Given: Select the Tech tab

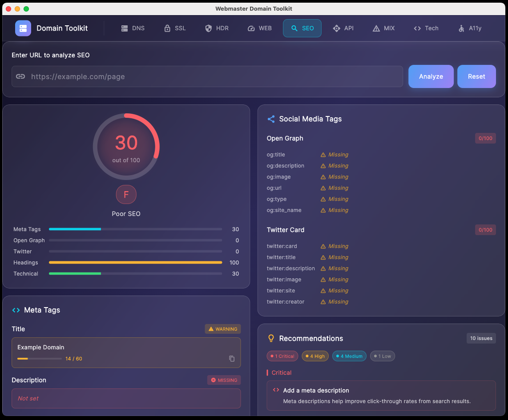Looking at the screenshot, I should click(x=426, y=28).
